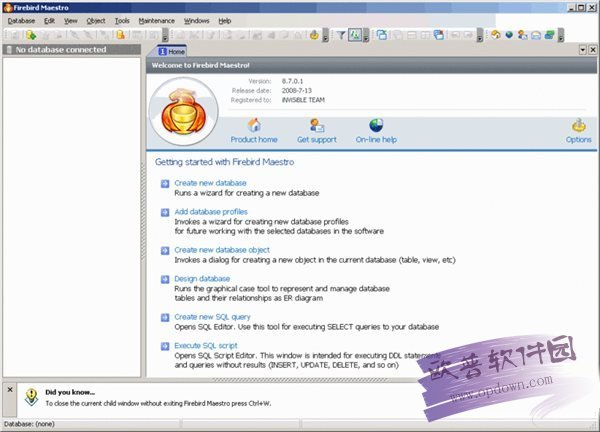
Task: Open the Database menu
Action: tap(21, 21)
